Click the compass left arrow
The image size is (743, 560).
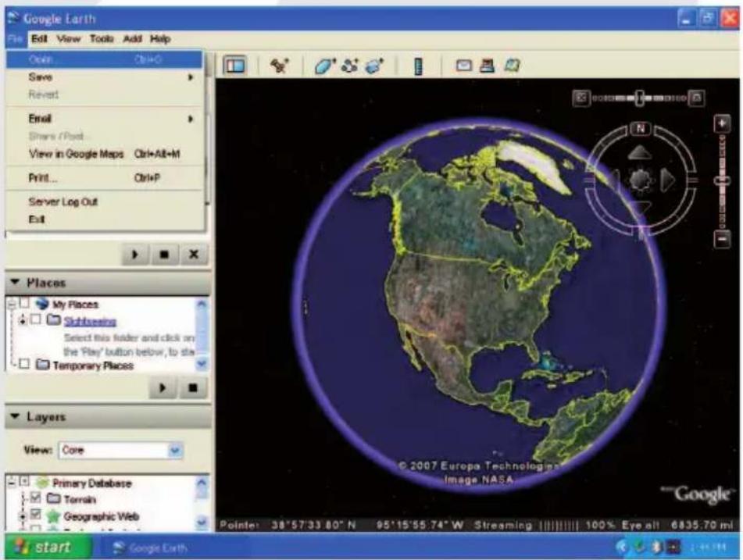[614, 180]
